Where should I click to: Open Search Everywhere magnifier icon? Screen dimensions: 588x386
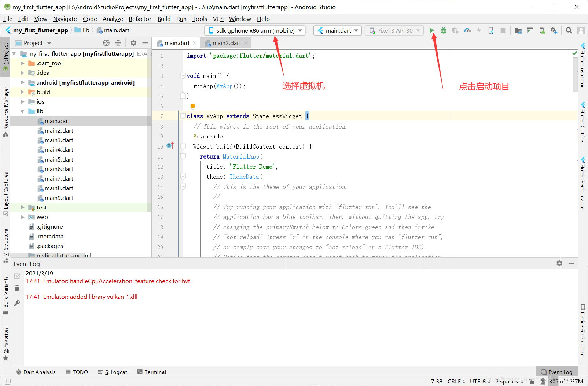(569, 30)
